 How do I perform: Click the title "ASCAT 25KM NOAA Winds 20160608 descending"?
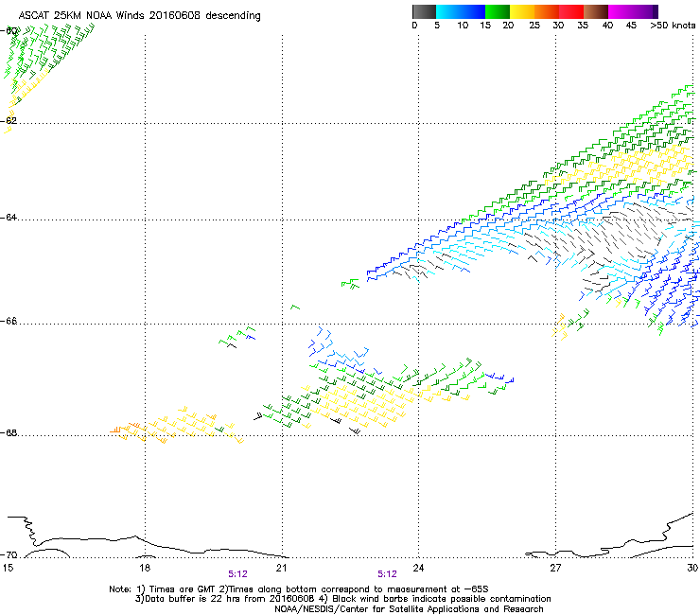point(139,16)
